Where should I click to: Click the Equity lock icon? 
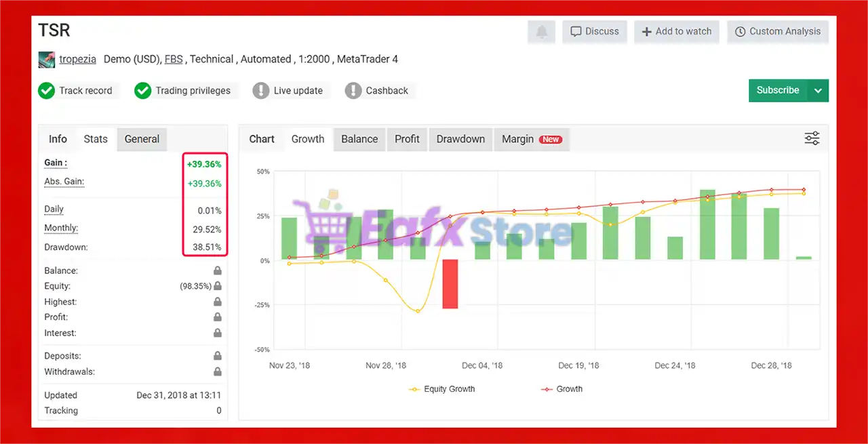tap(217, 286)
